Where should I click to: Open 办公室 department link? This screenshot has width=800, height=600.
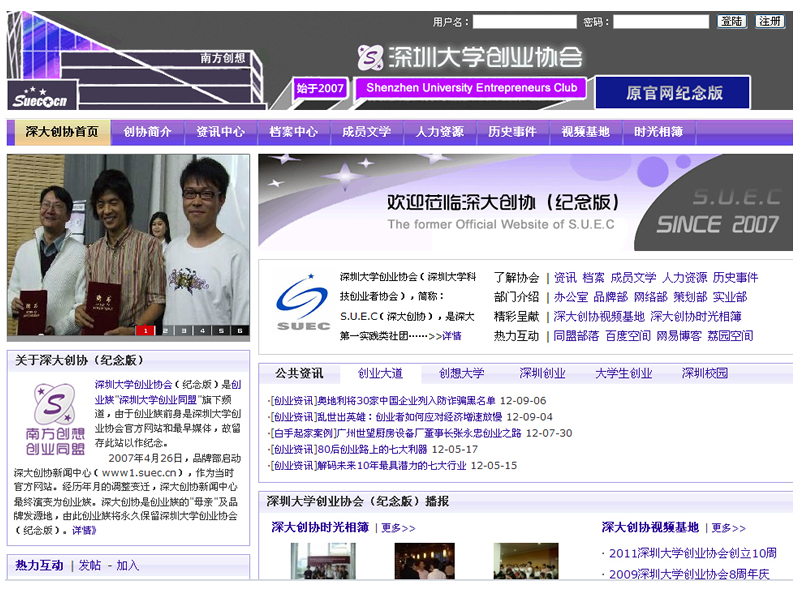click(x=571, y=297)
